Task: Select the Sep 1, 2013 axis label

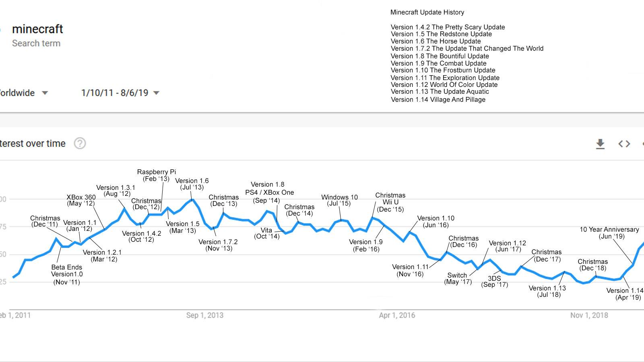Action: pos(204,315)
